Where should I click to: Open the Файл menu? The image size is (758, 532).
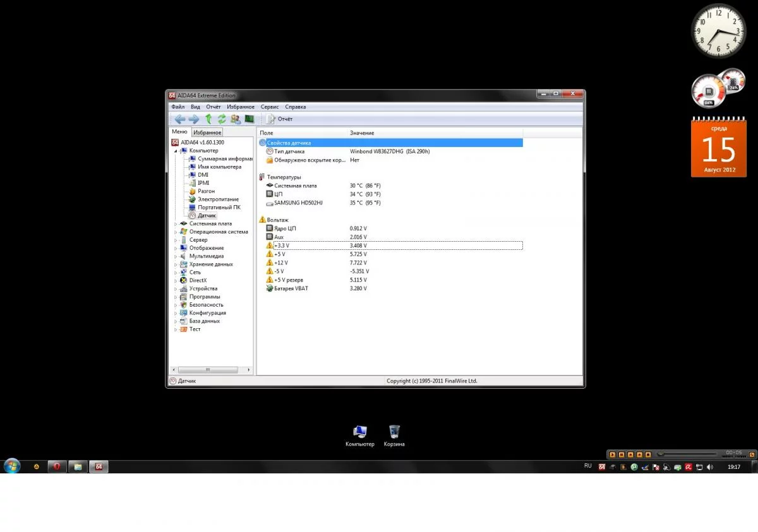pos(177,107)
